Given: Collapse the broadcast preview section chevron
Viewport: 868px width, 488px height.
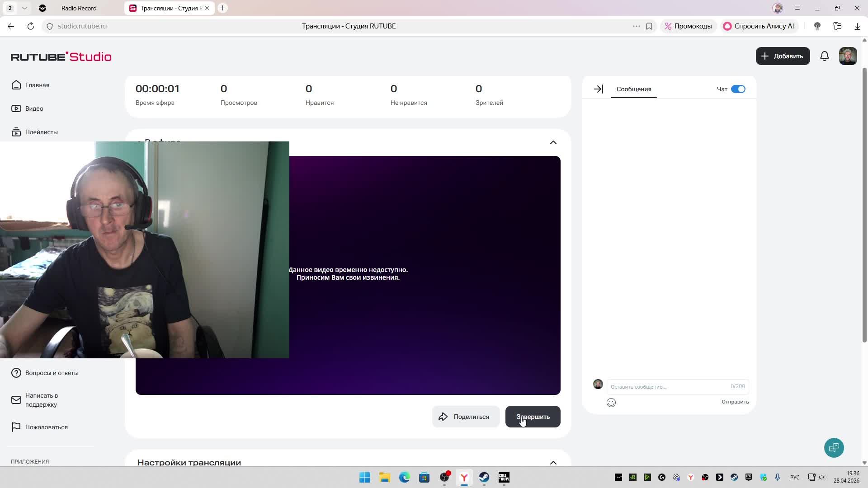Looking at the screenshot, I should [x=553, y=142].
